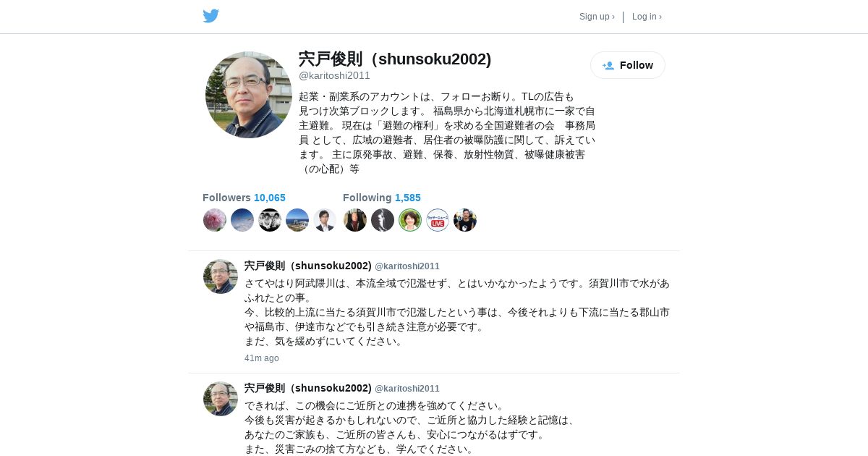Click the large profile photo
Viewport: 868px width, 456px height.
coord(249,95)
